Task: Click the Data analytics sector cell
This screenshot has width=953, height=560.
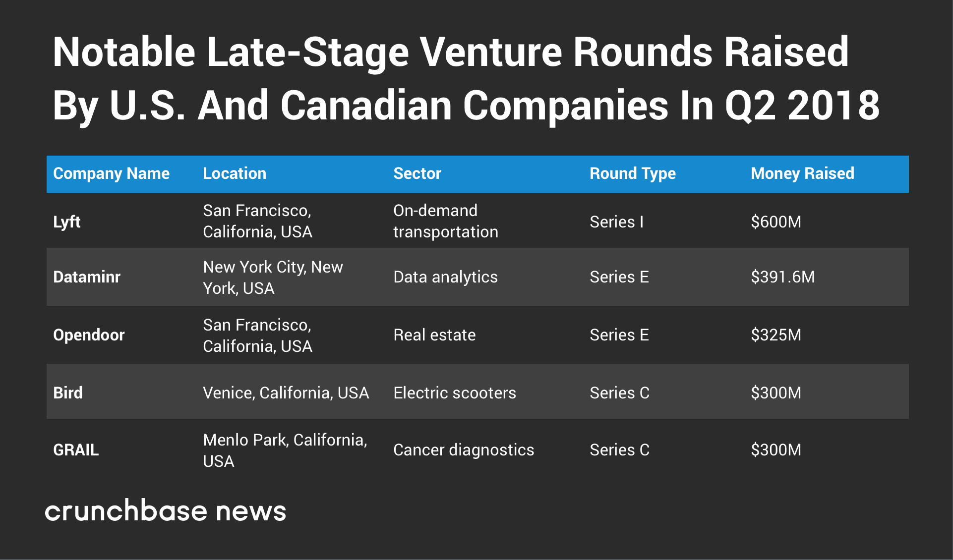Action: coord(445,277)
